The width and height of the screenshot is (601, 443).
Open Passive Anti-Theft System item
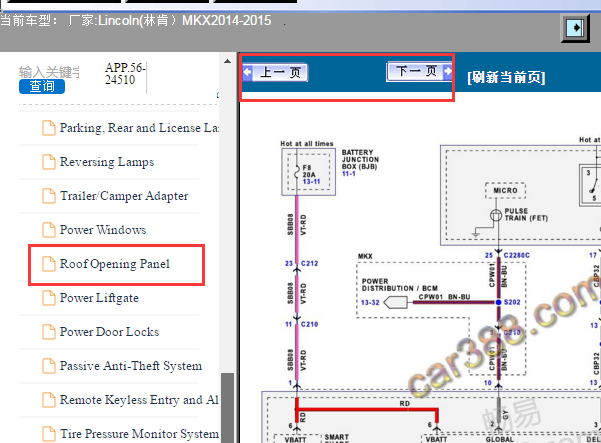click(x=131, y=366)
